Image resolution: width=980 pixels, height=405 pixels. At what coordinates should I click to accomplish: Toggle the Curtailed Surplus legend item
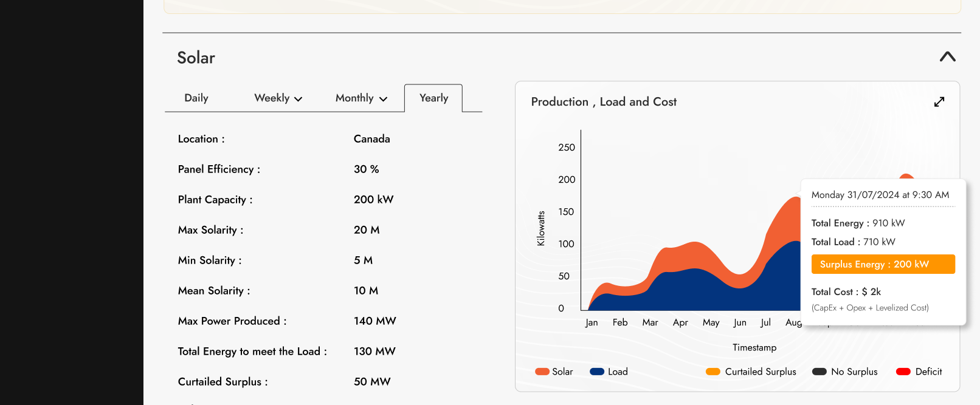point(760,372)
